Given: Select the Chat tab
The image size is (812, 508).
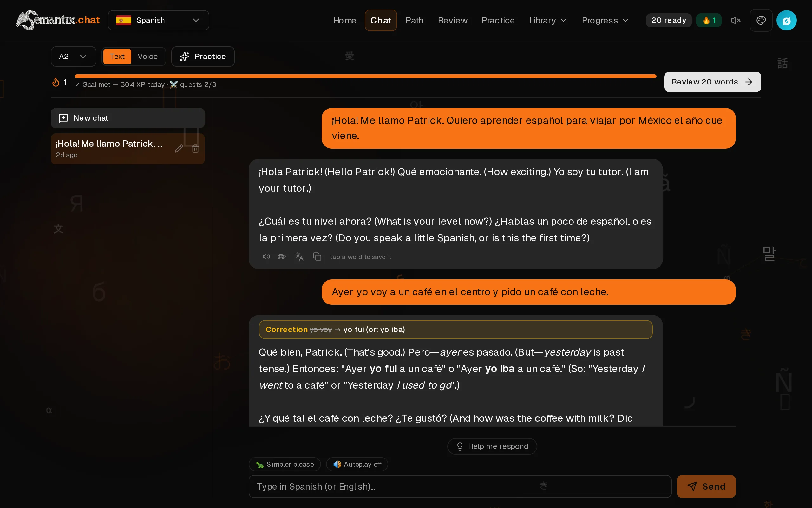Looking at the screenshot, I should pos(381,20).
